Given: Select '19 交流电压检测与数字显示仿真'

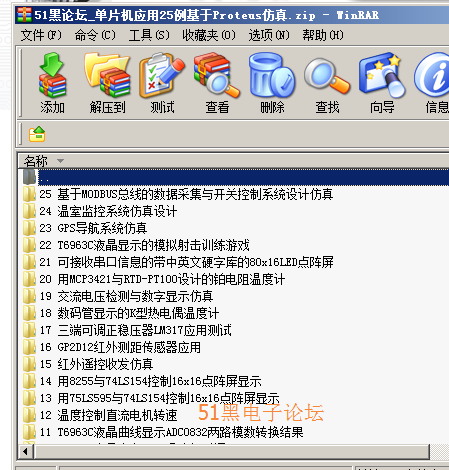Looking at the screenshot, I should [126, 296].
